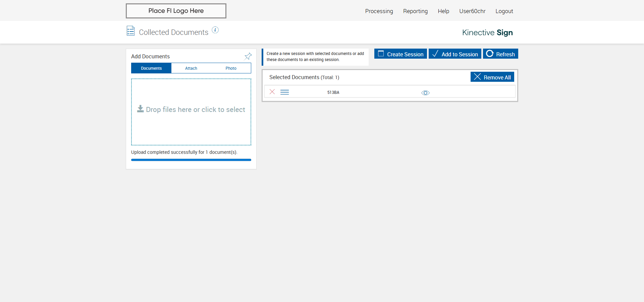Click the Collected Documents list icon
644x302 pixels.
[131, 31]
